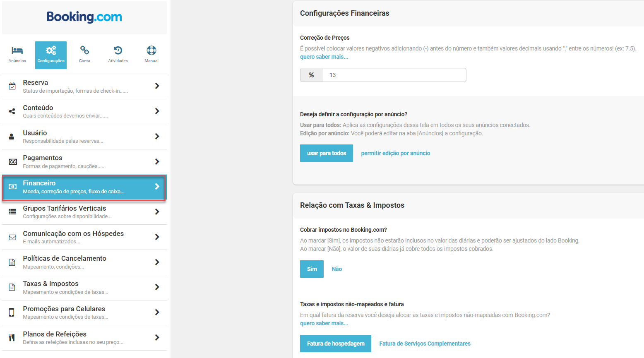Expand the Pagamentos section chevron
Viewport: 644px width, 358px height.
pos(157,161)
